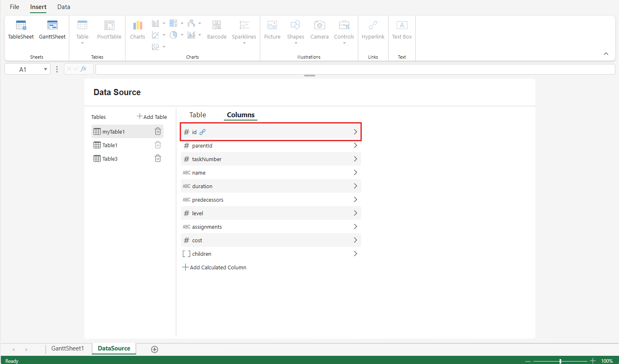The height and width of the screenshot is (364, 619).
Task: Insert a TableSheet
Action: pos(21,30)
